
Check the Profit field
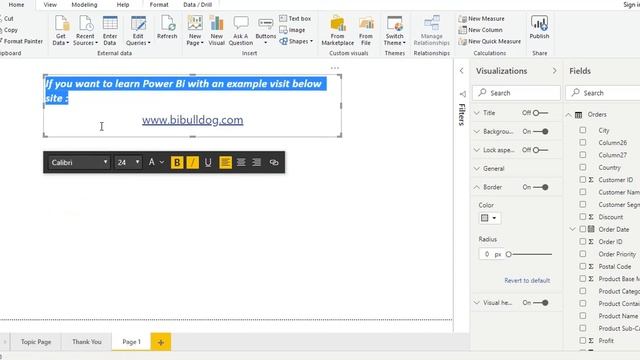[582, 340]
